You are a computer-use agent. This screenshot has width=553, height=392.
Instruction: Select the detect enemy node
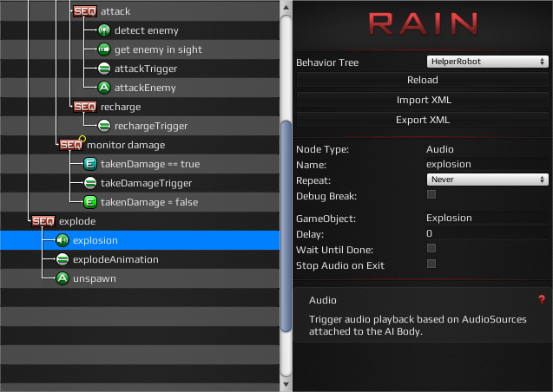pos(147,30)
